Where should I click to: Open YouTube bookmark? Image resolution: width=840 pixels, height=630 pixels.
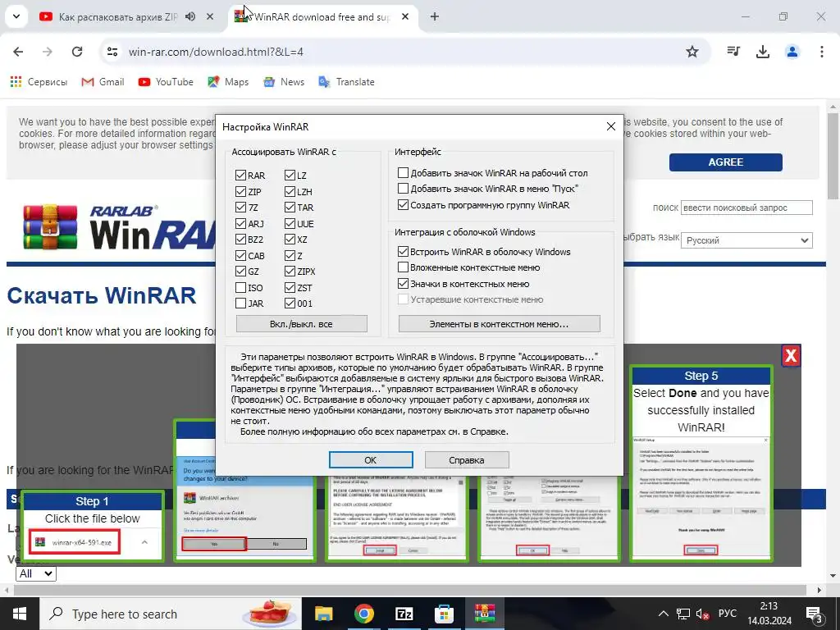coord(166,82)
